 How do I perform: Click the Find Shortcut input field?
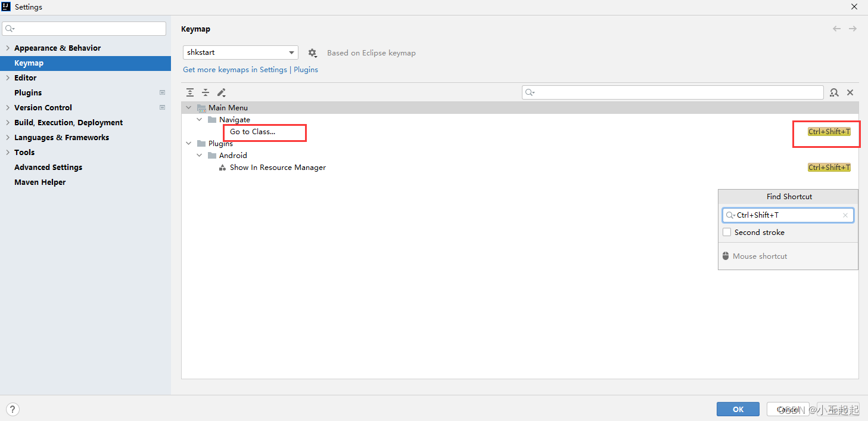click(x=788, y=215)
